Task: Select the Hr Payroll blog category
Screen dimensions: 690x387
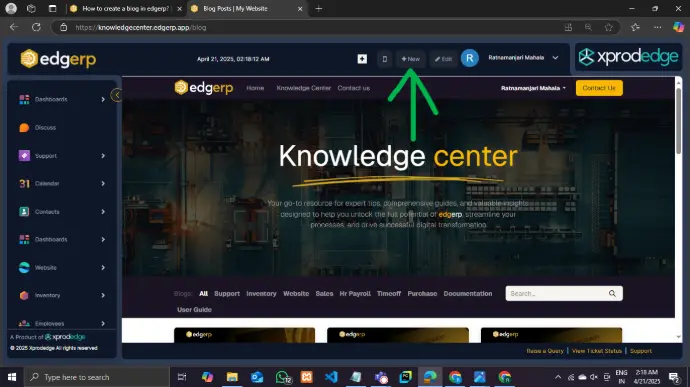Action: pos(355,294)
